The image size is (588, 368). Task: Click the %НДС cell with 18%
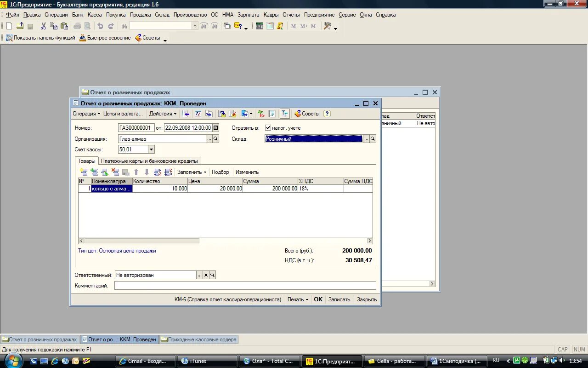click(321, 189)
